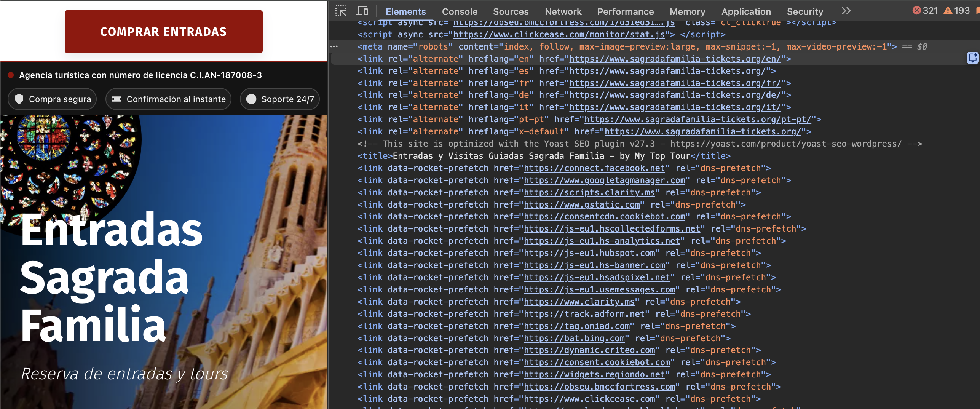The width and height of the screenshot is (980, 409).
Task: Open the js-eu1.hscollectedforms.net link
Action: (x=612, y=228)
